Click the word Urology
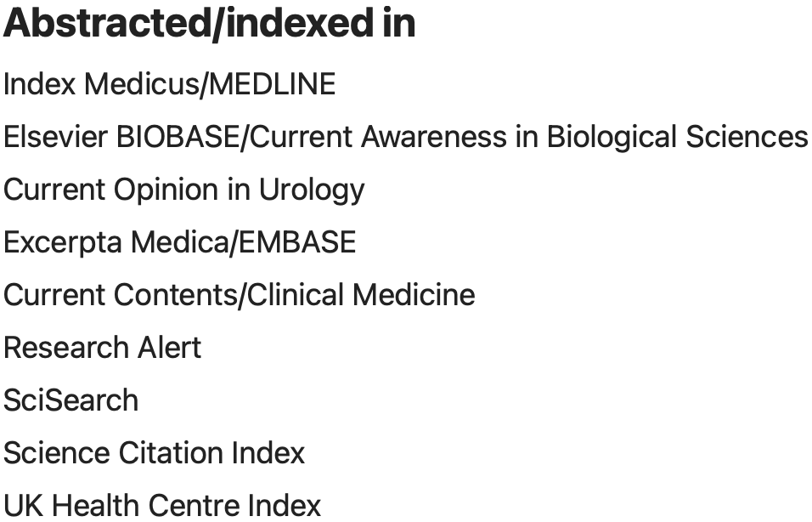 point(312,190)
